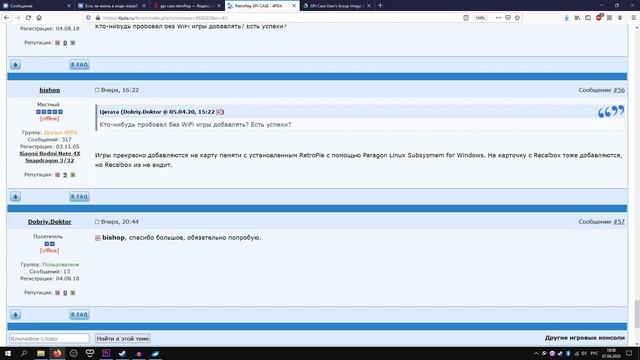Open message link #56
This screenshot has height=360, width=640.
point(619,90)
